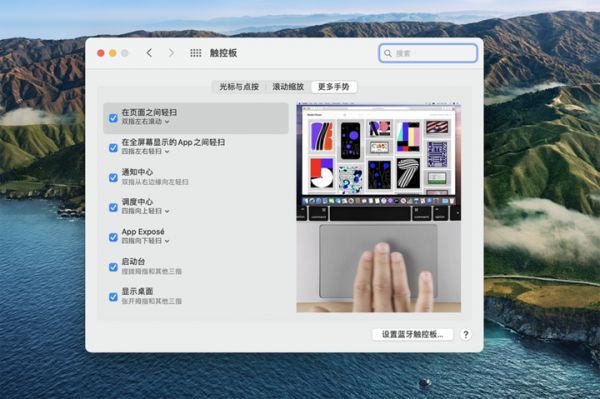Switch to the 滚动缩放 tab
Viewport: 600px width, 399px height.
pos(288,87)
